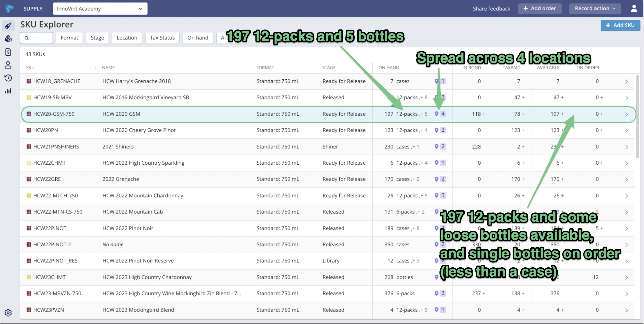Sort by the SKU column header
The width and height of the screenshot is (644, 324).
pos(30,68)
